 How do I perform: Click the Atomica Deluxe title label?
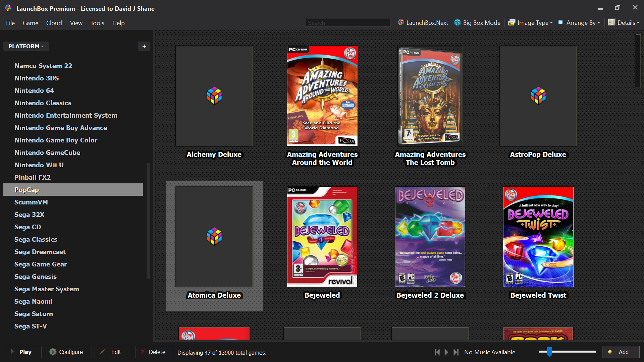pos(214,295)
